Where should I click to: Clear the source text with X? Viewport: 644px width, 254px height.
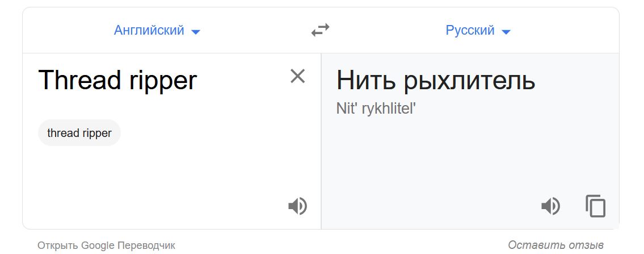pos(297,76)
